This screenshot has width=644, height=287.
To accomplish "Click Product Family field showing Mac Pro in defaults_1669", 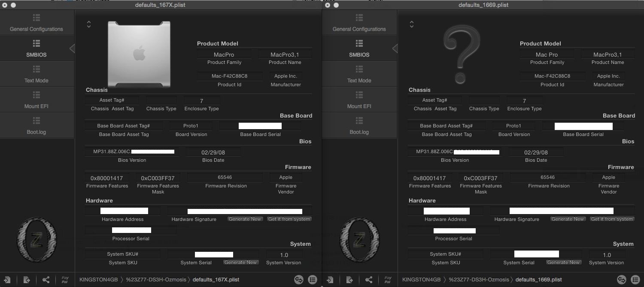I will [x=547, y=54].
